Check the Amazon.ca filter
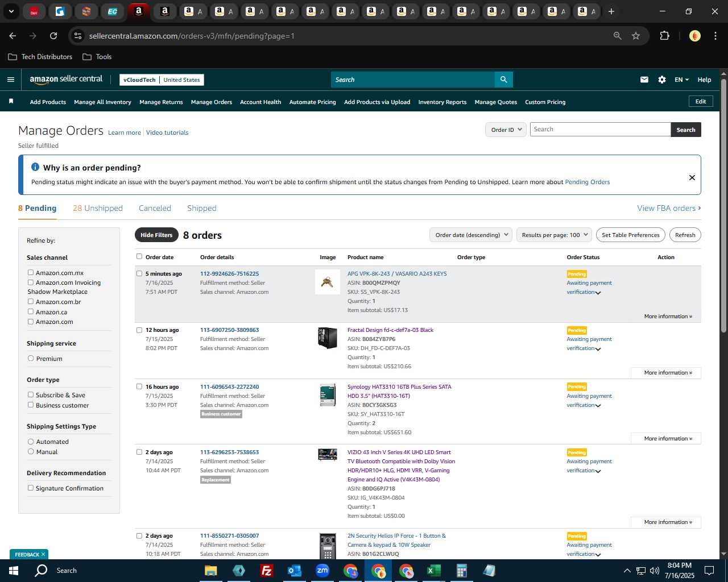The width and height of the screenshot is (728, 582). [x=31, y=311]
